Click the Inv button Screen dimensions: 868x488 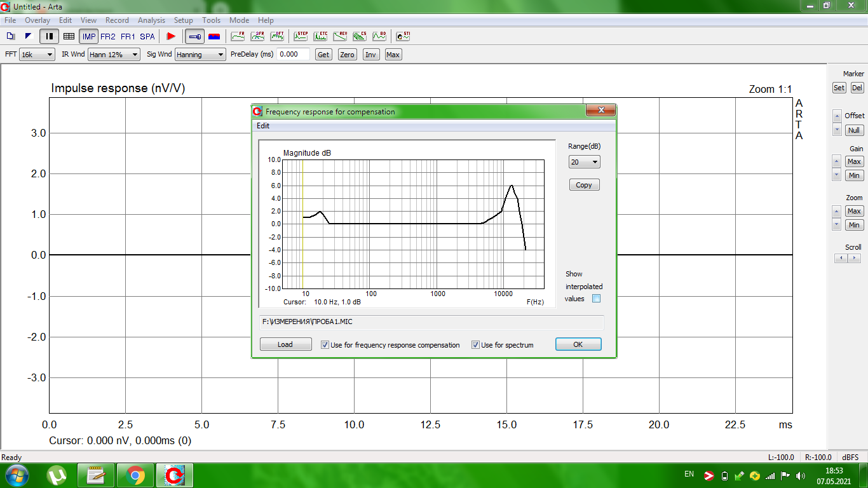370,55
